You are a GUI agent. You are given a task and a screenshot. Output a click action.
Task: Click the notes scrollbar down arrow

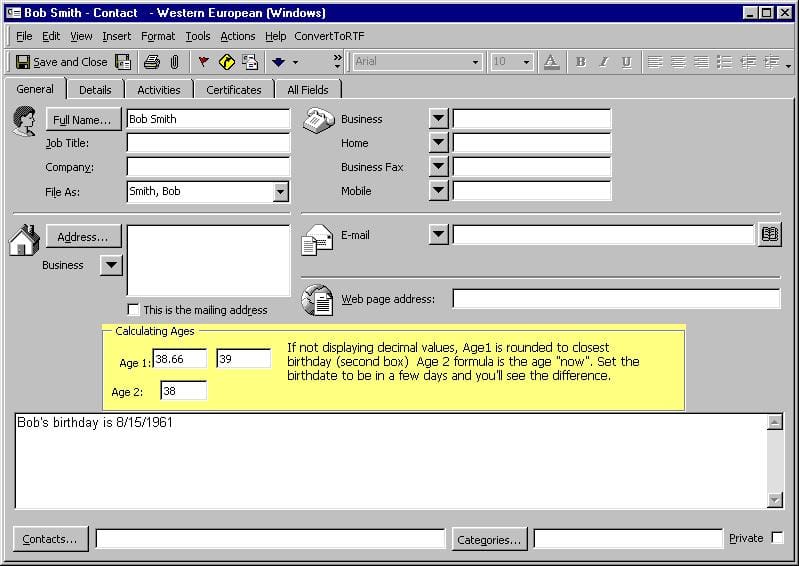pos(775,500)
